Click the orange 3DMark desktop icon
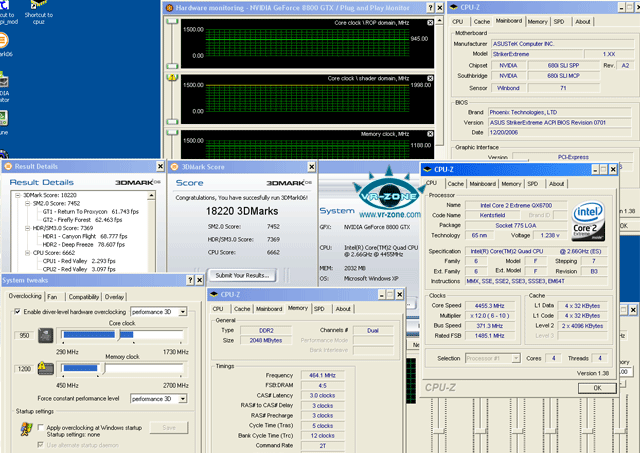The image size is (640, 453). pyautogui.click(x=3, y=40)
